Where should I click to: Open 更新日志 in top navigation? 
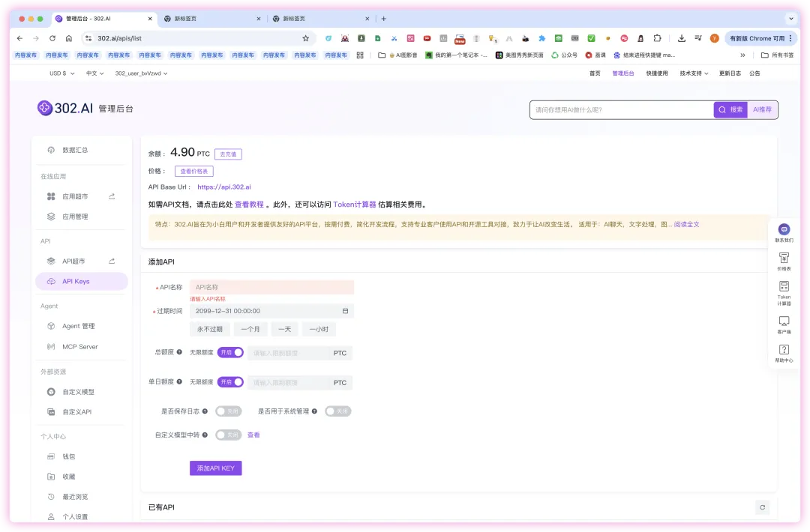tap(730, 73)
